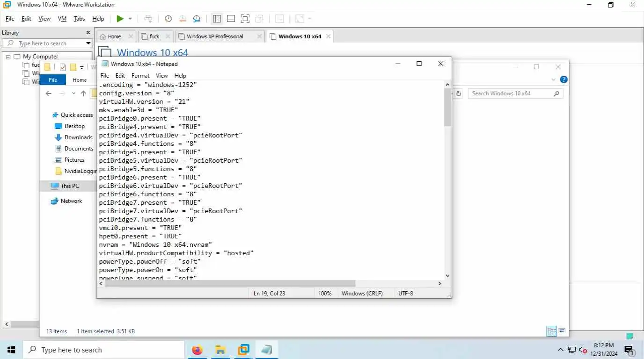Image resolution: width=644 pixels, height=359 pixels.
Task: Open Downloads in Explorer sidebar
Action: pos(78,137)
